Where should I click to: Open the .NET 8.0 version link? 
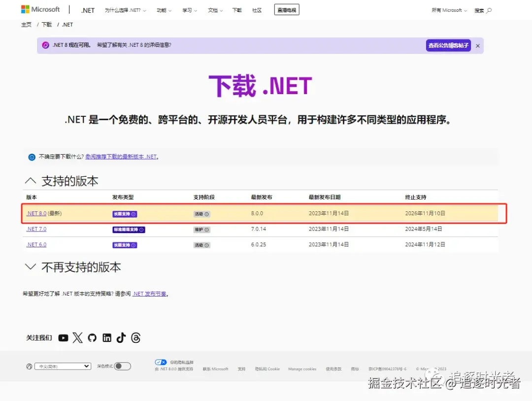pos(36,213)
